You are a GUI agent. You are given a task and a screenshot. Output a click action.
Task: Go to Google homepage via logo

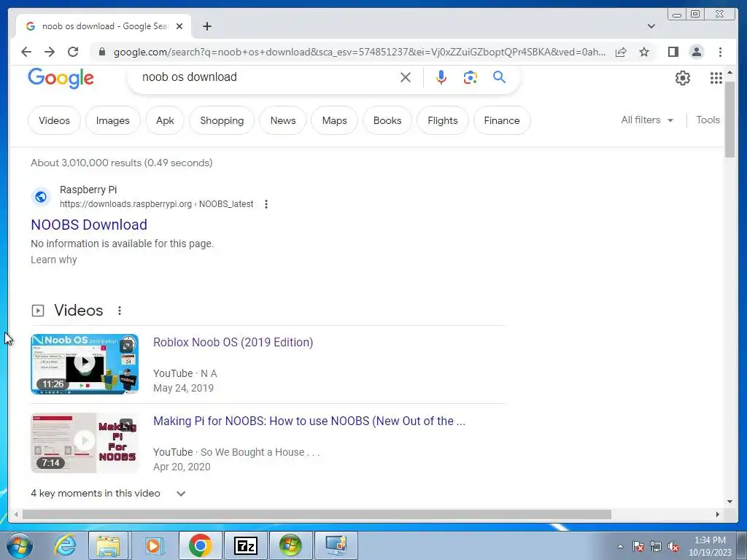(61, 77)
